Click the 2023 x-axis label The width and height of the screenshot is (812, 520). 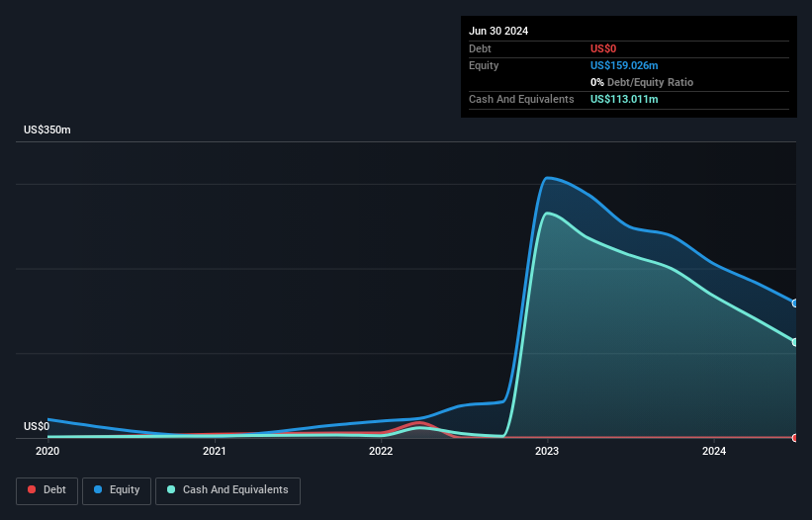pos(547,451)
